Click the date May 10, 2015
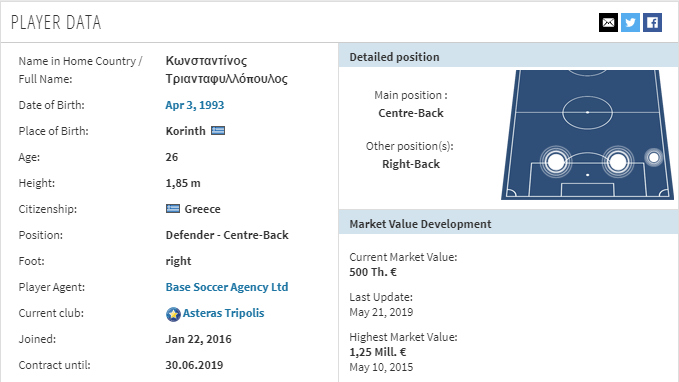This screenshot has width=679, height=382. [x=382, y=367]
